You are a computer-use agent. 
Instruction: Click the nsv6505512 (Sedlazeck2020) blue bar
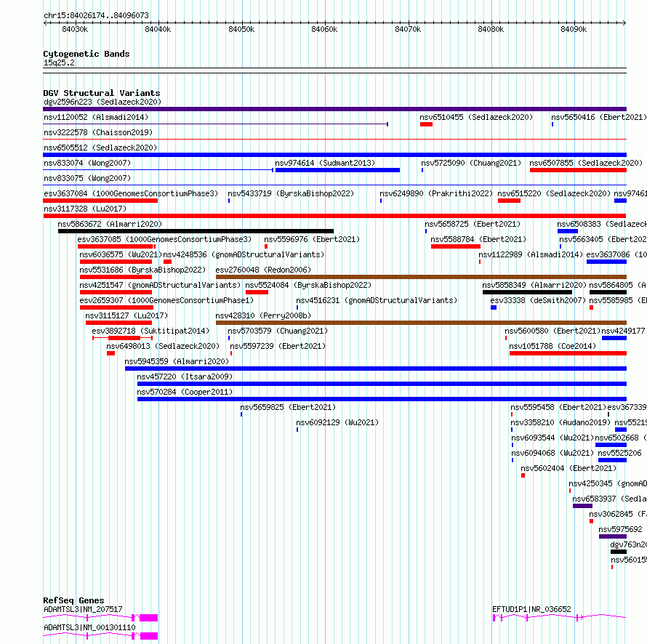(x=334, y=155)
